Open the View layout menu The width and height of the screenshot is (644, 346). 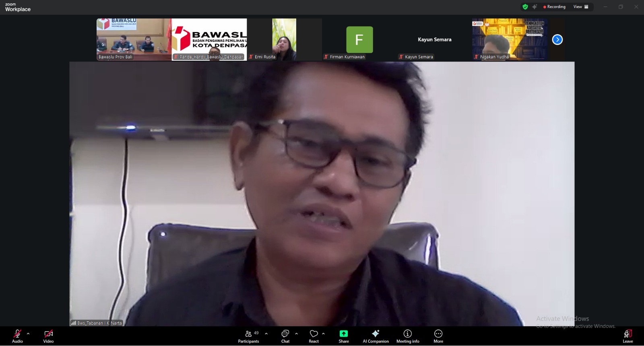(580, 7)
